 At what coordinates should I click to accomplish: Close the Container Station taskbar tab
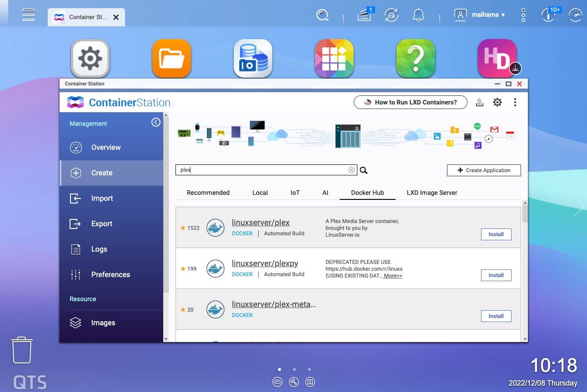(x=116, y=17)
